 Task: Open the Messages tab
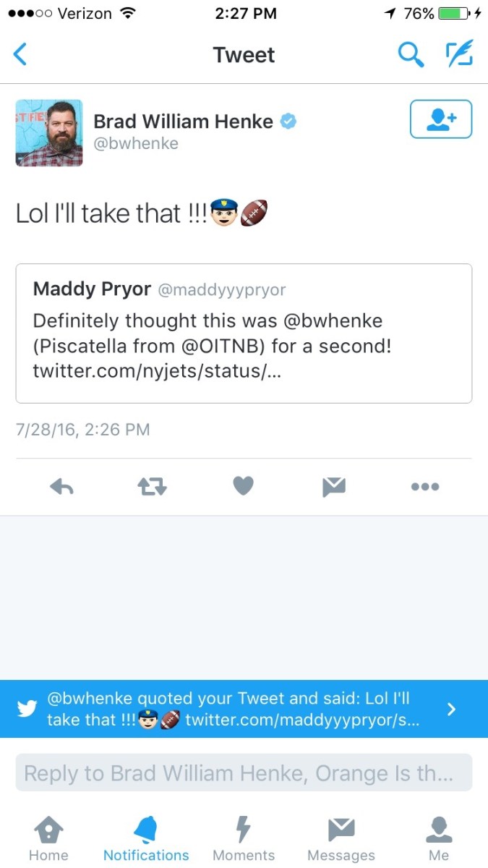pyautogui.click(x=341, y=839)
